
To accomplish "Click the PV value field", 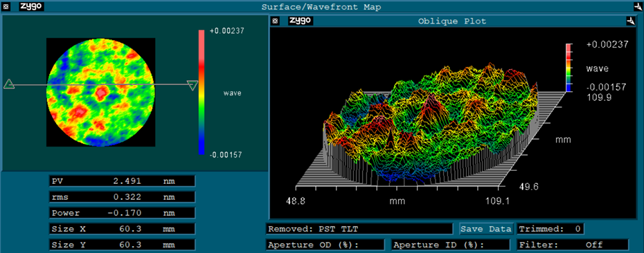I will (122, 181).
